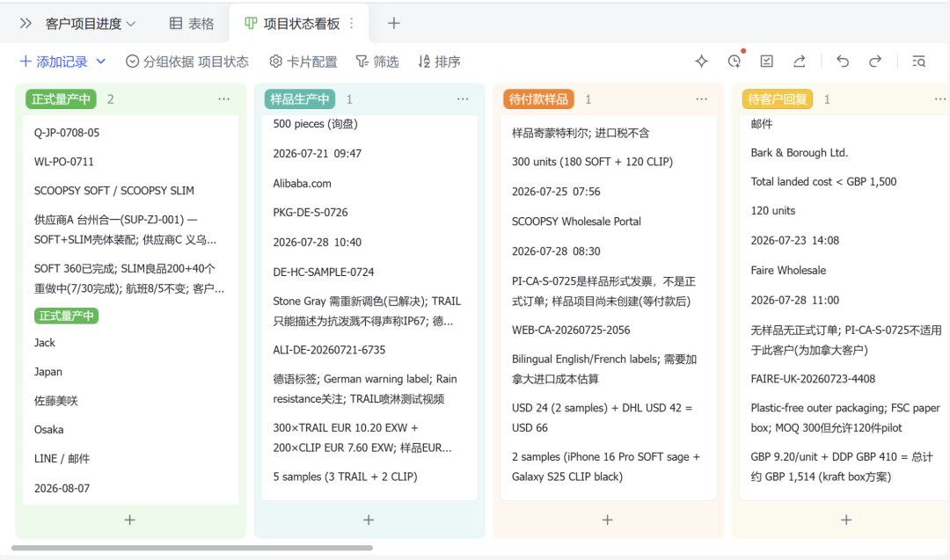Click 5 samples (3 TRAIL + 2 CLIP)
950x560 pixels.
tap(345, 477)
